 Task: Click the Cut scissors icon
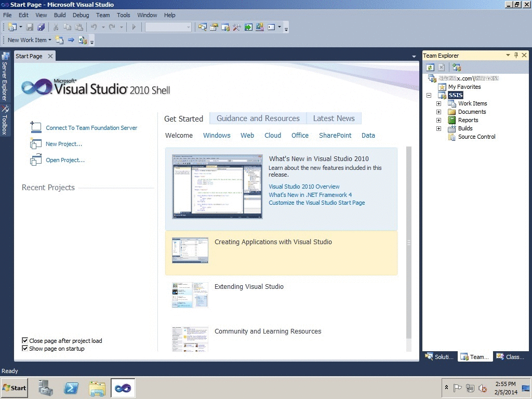[x=56, y=27]
